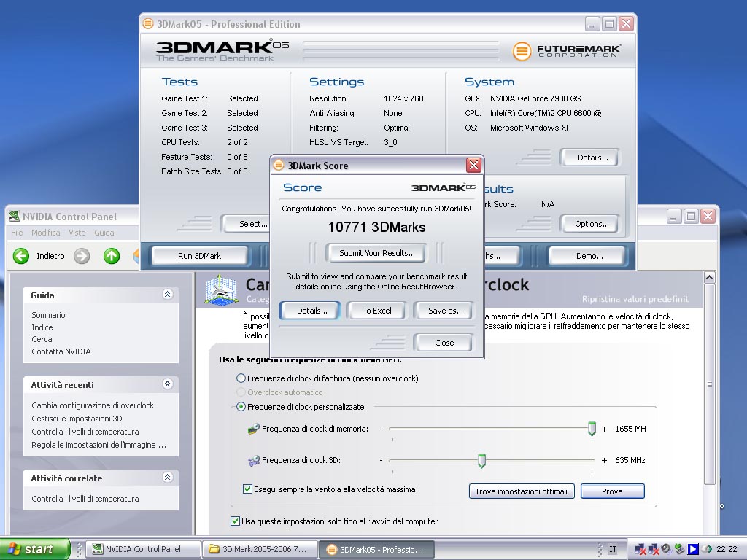The height and width of the screenshot is (560, 747).
Task: Open Indice in the Guida section
Action: pos(42,327)
